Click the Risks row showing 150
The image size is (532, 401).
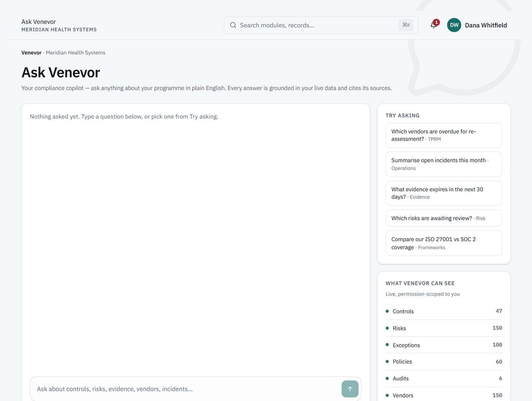tap(444, 328)
